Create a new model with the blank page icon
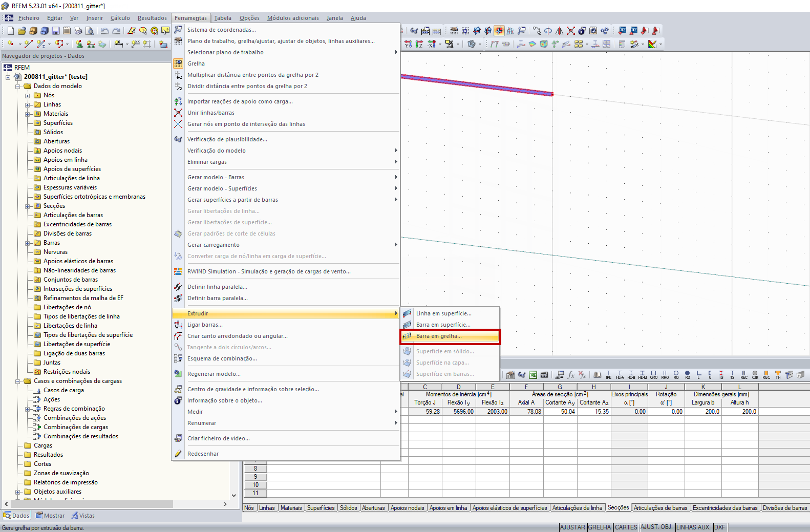 point(10,31)
